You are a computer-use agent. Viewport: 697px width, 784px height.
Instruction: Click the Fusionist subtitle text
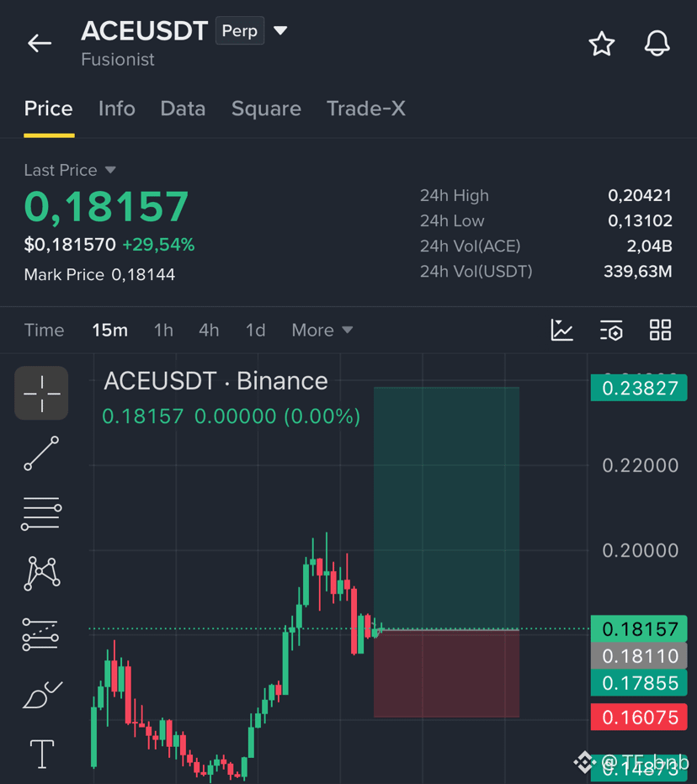coord(118,60)
